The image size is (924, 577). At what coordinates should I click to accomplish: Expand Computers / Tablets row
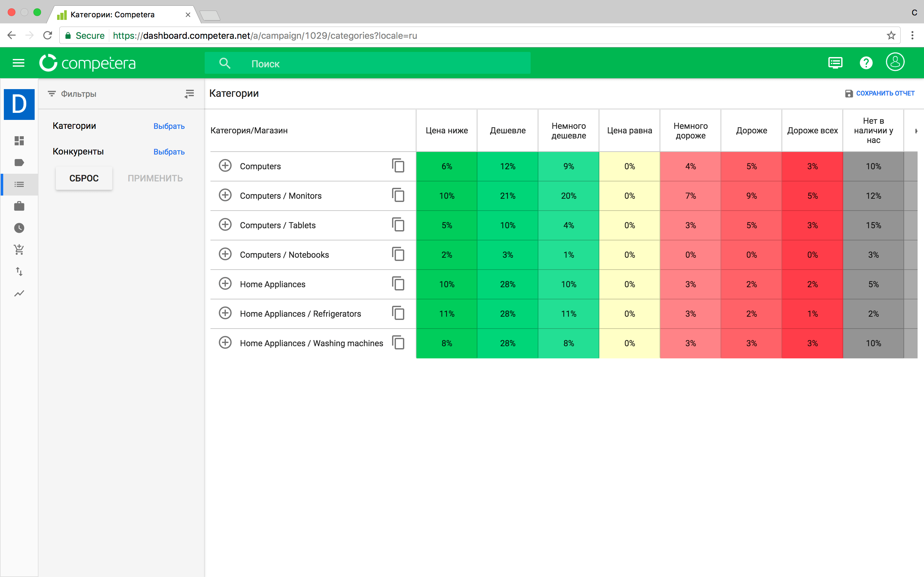tap(225, 225)
